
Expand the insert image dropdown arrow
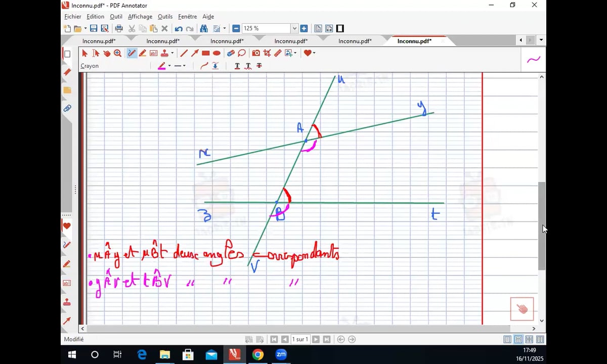point(295,53)
